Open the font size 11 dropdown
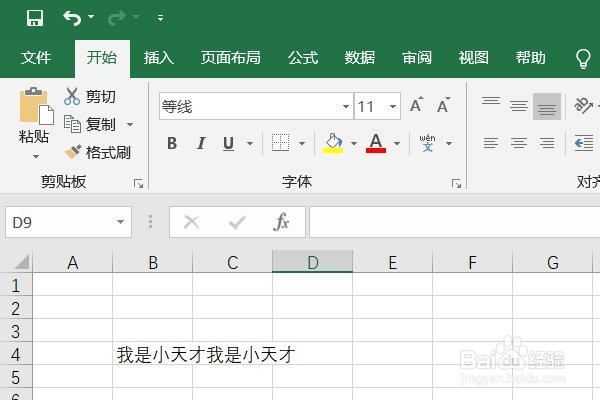 (393, 106)
